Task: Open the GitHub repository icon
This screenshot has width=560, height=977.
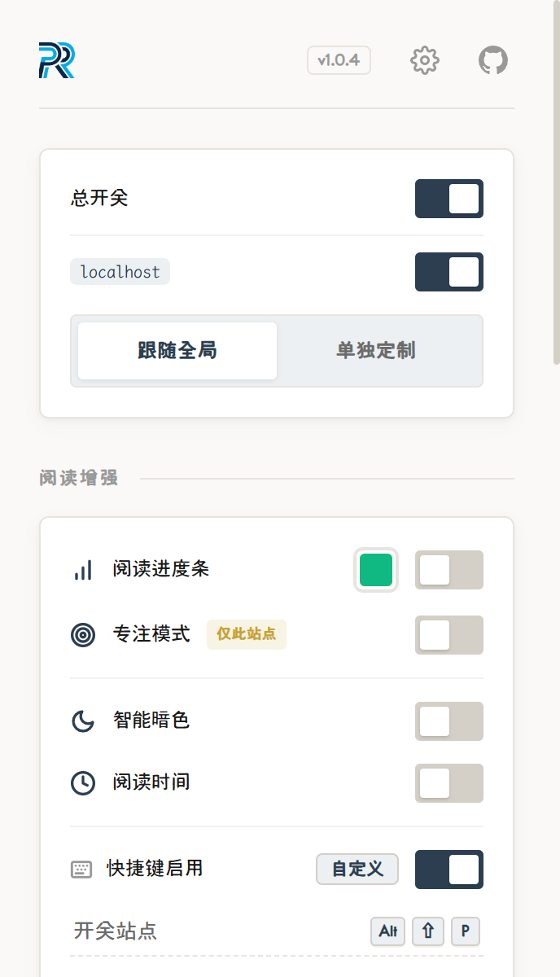Action: tap(493, 60)
